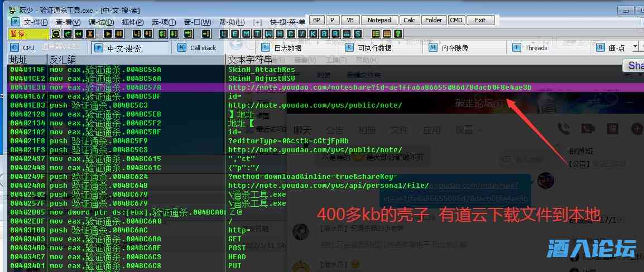Open the Log window with L icon
The width and height of the screenshot is (644, 272).
click(223, 33)
